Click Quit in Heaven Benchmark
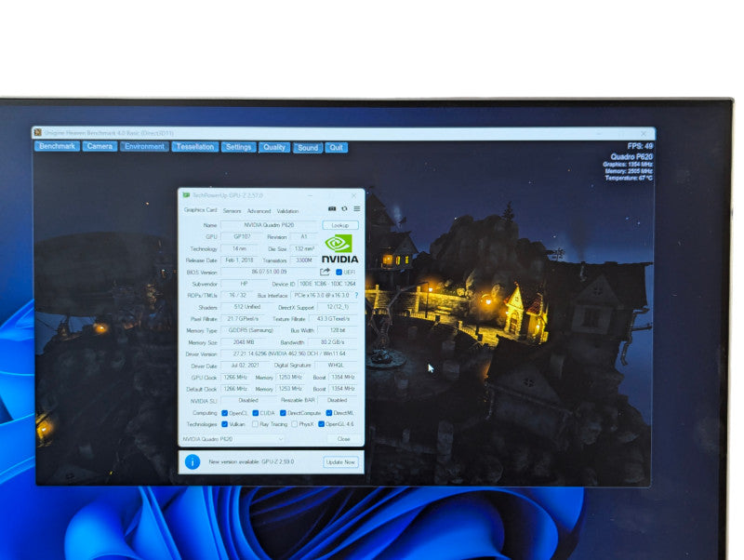 point(337,148)
